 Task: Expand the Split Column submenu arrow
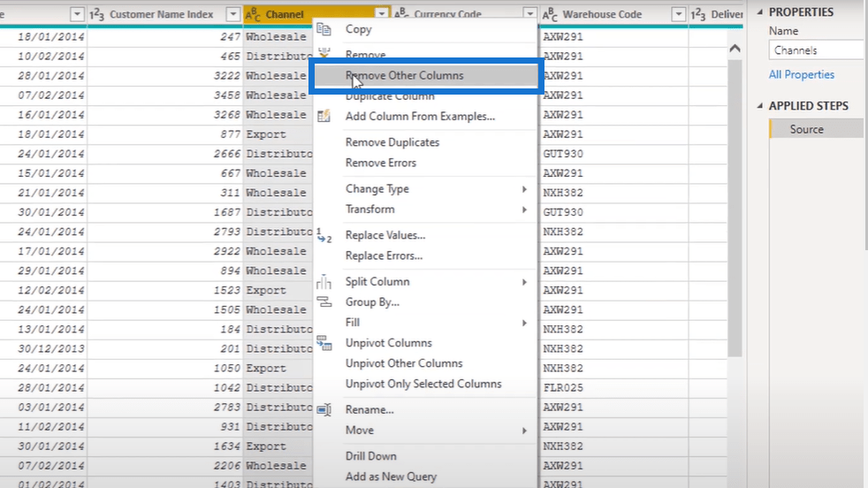click(523, 283)
